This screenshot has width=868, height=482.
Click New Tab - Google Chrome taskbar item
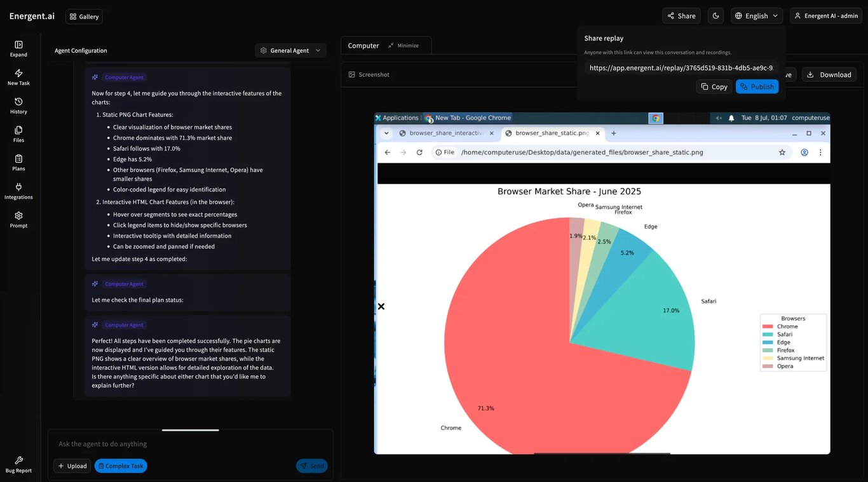click(x=468, y=118)
